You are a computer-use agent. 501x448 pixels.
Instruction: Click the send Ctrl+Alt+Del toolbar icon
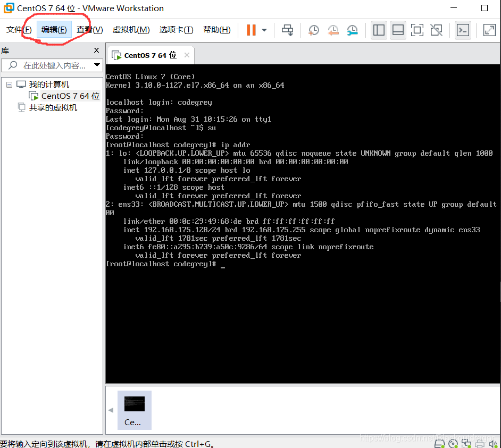(x=287, y=30)
